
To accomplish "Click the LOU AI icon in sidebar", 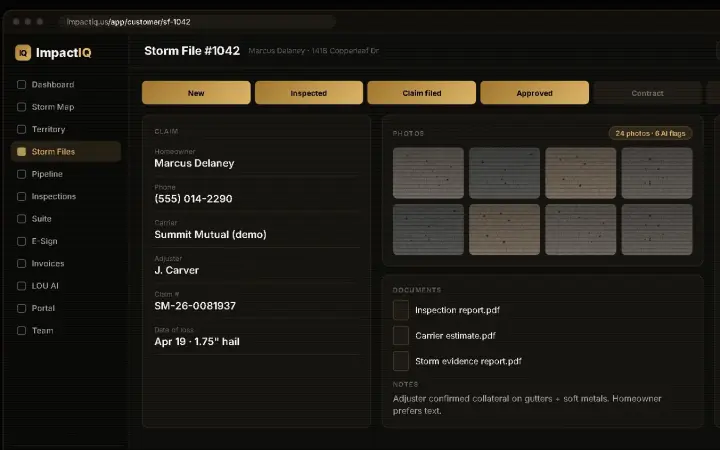I will pos(21,286).
